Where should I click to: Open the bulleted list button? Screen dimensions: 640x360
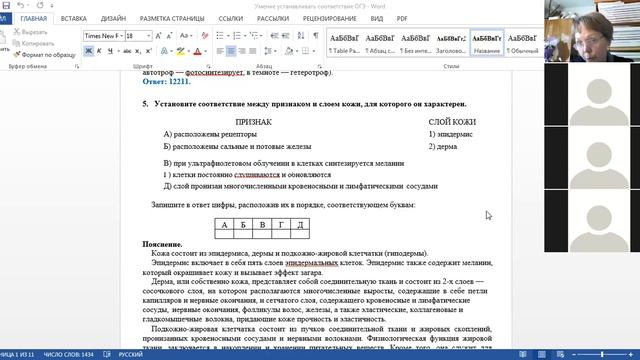click(220, 36)
